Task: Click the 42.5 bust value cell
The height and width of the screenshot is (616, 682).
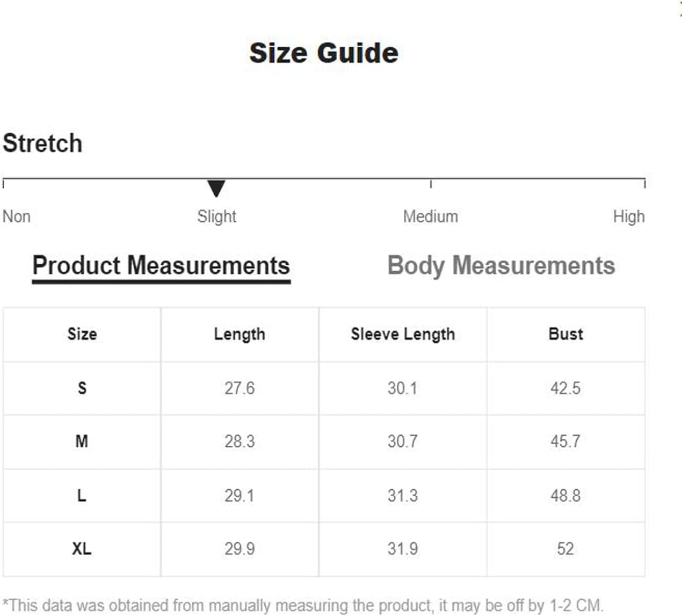Action: 565,388
